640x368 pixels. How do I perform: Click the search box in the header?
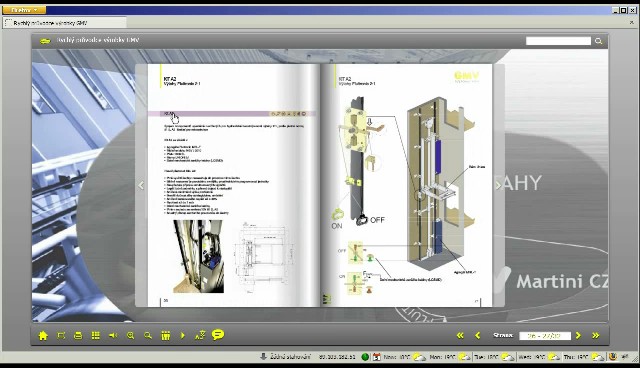point(558,41)
